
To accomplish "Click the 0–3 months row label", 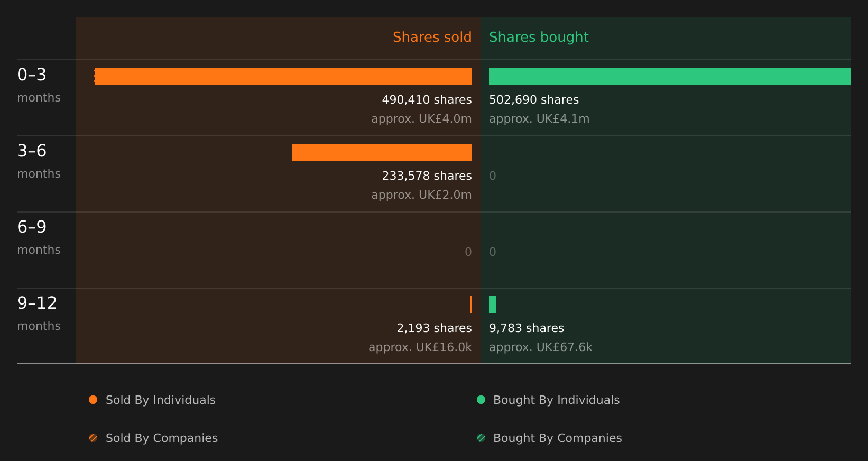I will click(x=39, y=85).
